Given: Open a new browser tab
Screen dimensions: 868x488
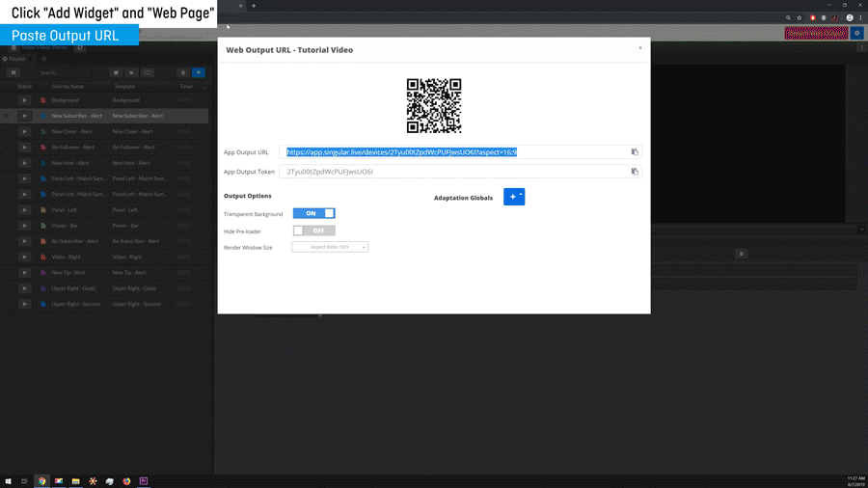Looking at the screenshot, I should pyautogui.click(x=254, y=6).
